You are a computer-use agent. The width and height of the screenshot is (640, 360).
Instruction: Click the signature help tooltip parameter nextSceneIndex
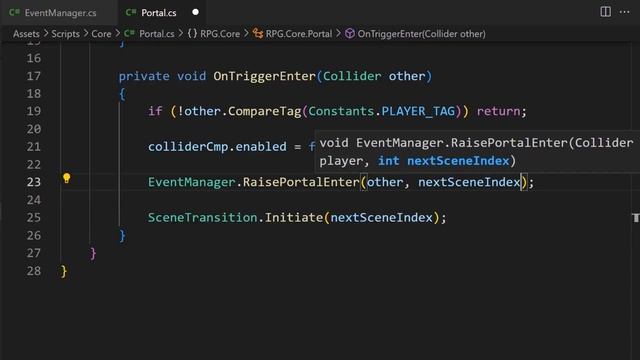pos(458,161)
